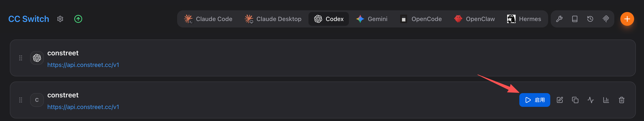
Task: Open the history clock icon
Action: 590,19
